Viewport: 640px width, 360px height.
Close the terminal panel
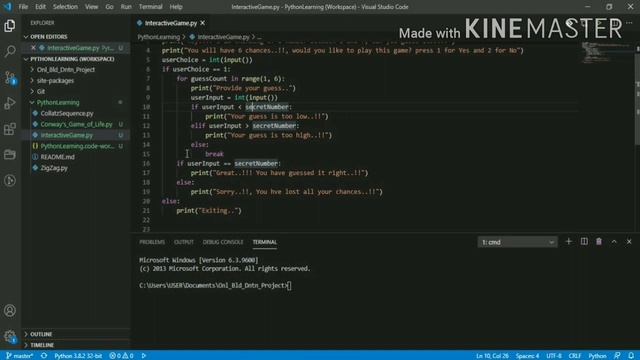tap(629, 242)
